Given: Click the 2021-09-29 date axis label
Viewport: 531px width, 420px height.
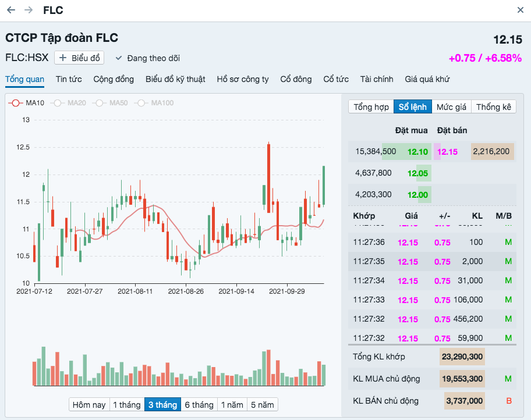Looking at the screenshot, I should 287,291.
